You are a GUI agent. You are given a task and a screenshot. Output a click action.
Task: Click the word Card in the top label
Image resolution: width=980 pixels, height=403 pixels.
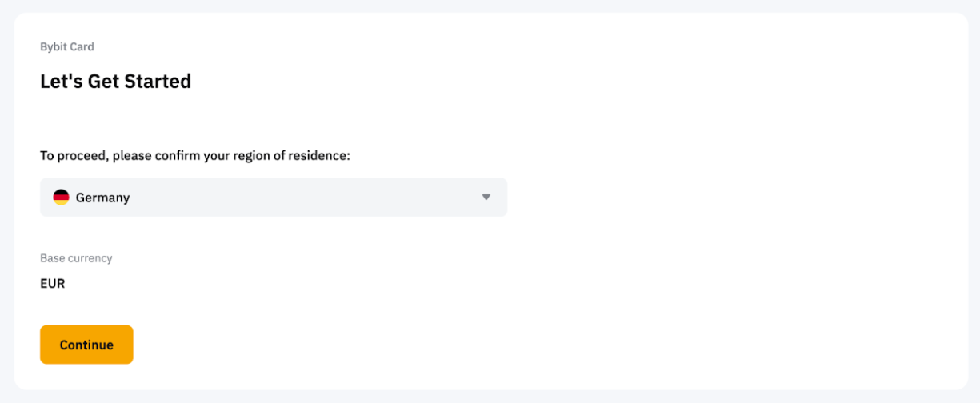coord(82,47)
